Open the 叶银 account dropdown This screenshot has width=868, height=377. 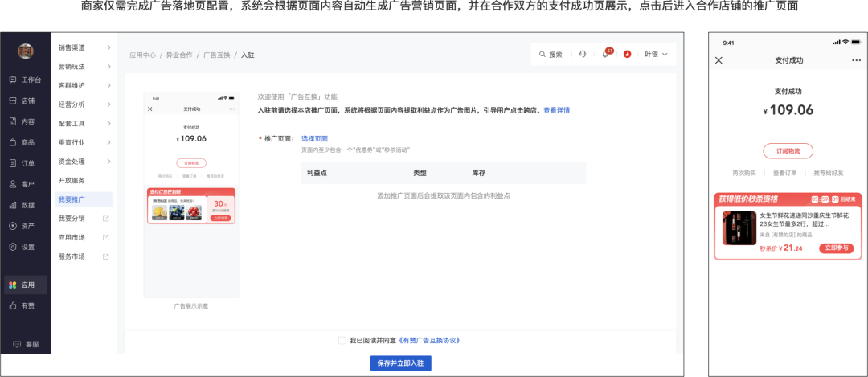(x=657, y=54)
